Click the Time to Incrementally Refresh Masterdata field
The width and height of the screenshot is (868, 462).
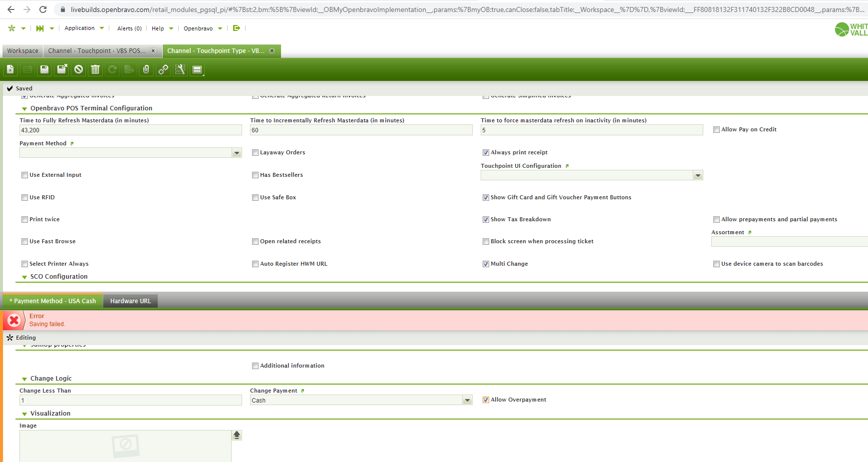click(x=361, y=130)
